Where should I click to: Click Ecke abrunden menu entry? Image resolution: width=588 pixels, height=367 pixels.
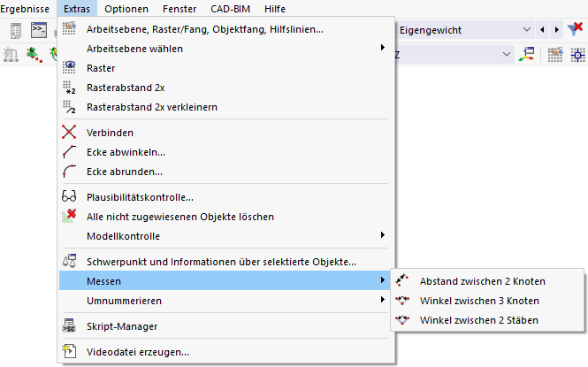(x=125, y=172)
